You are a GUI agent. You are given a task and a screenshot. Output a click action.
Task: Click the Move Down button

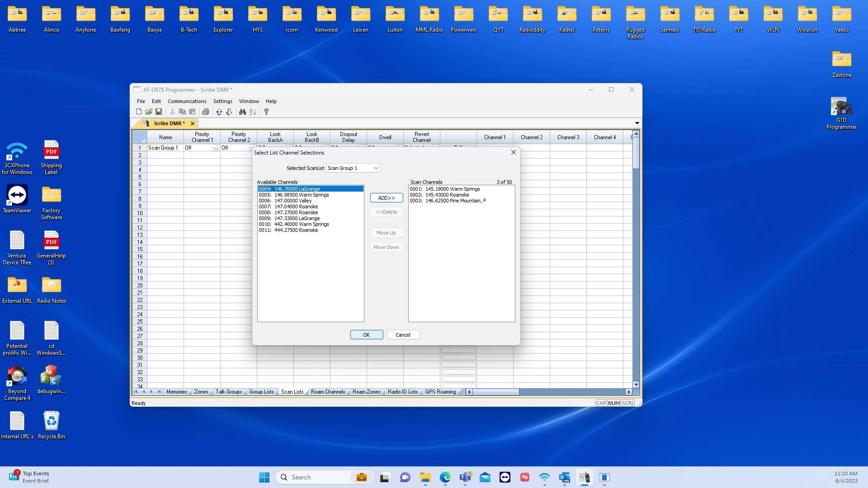click(x=387, y=247)
